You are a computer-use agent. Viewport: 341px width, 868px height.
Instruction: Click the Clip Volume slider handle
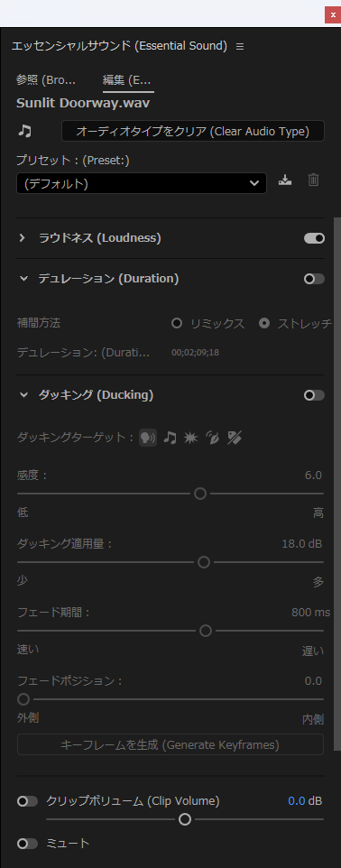[185, 818]
